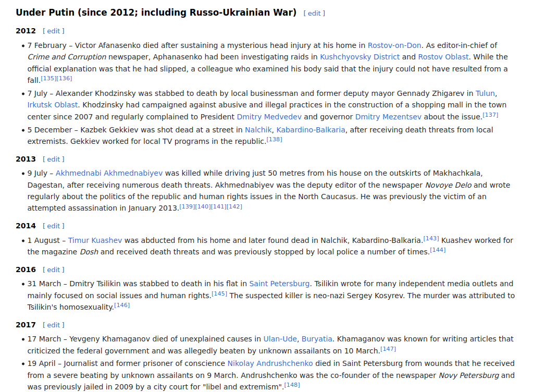The width and height of the screenshot is (546, 392).
Task: Open citation 139
Action: [x=187, y=206]
